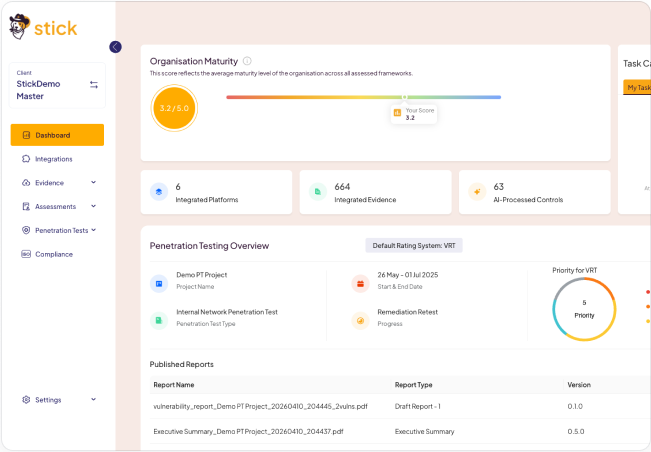This screenshot has height=452, width=651.
Task: Click the Default Rating System: VRT button
Action: (414, 246)
